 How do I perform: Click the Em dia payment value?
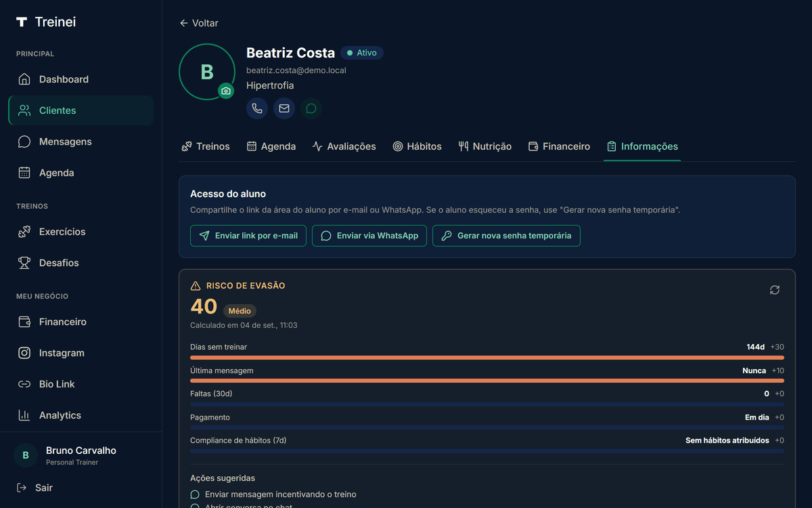pos(757,417)
